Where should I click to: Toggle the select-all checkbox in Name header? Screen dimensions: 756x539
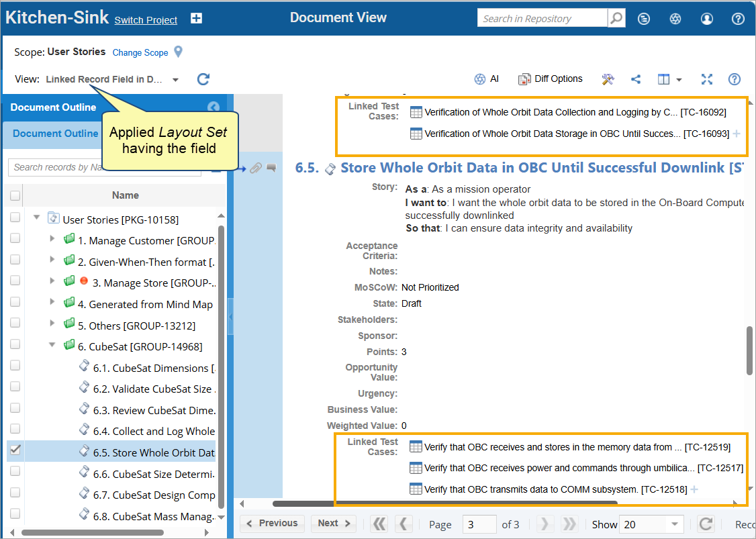15,195
